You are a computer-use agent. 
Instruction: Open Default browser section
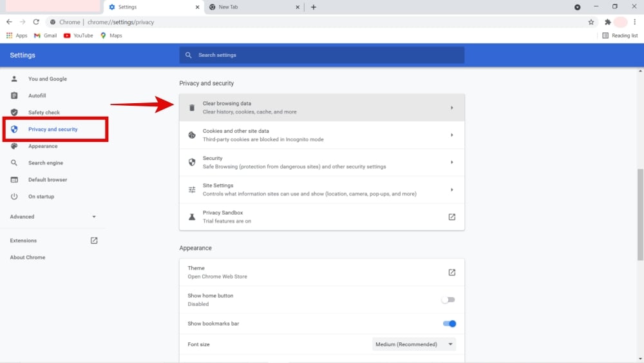click(48, 180)
